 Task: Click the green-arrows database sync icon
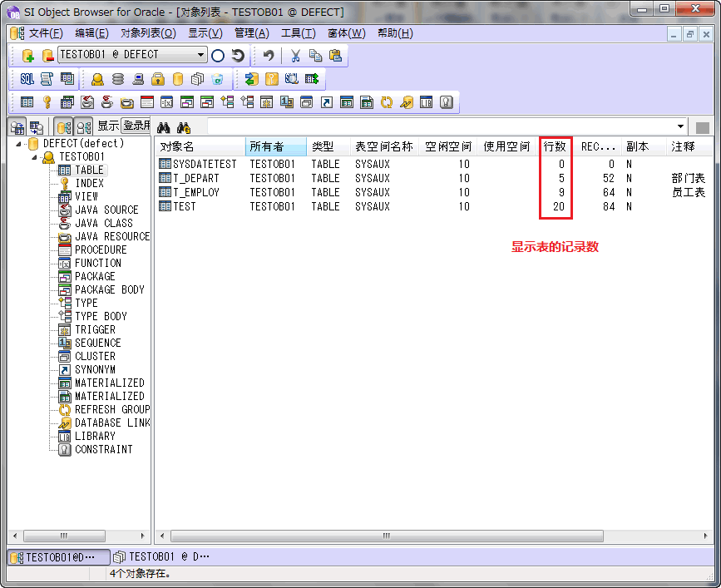(251, 79)
